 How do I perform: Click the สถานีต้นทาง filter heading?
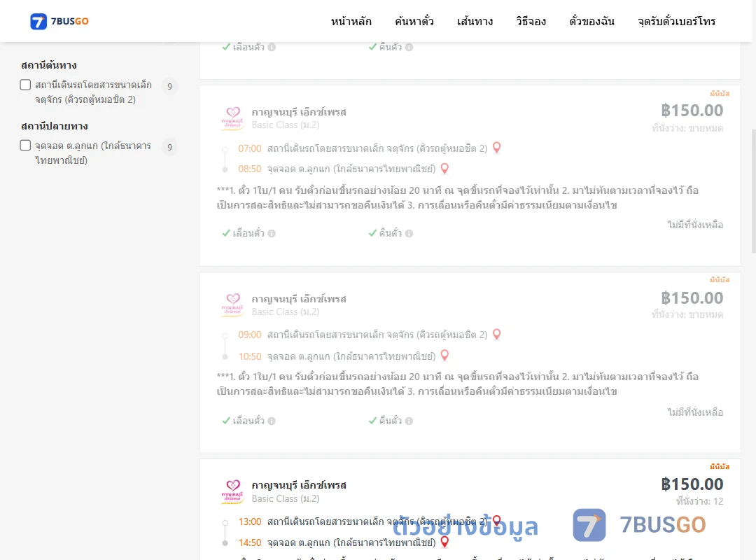[x=49, y=65]
